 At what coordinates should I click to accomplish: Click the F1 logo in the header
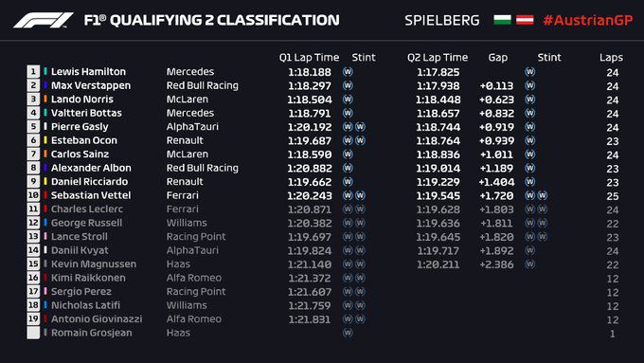pos(44,20)
